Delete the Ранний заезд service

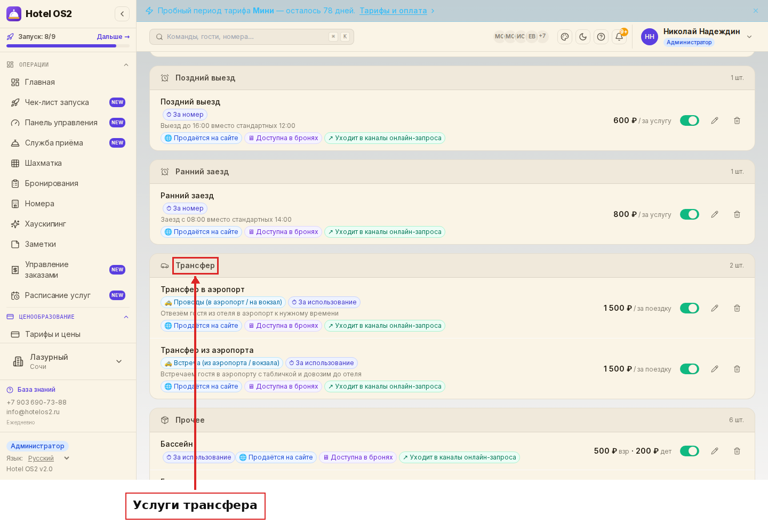coord(737,214)
